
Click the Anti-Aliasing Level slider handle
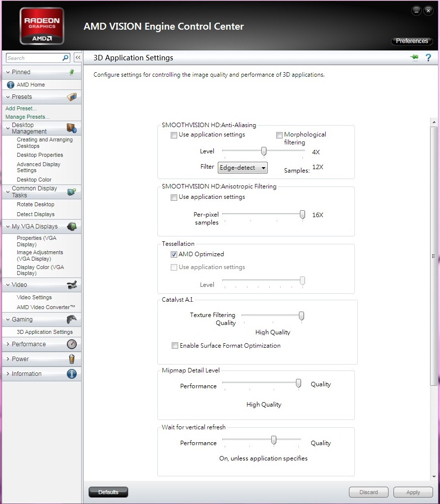click(x=264, y=151)
